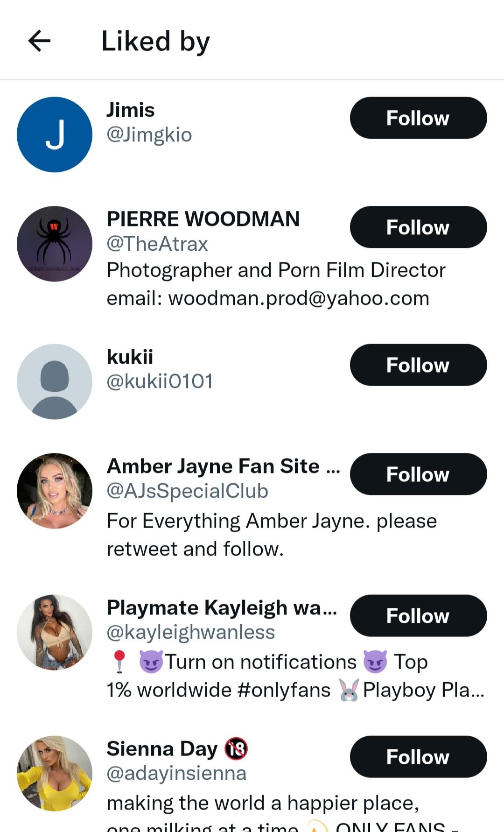This screenshot has height=832, width=504.
Task: Open Amber Jayne Fan Site avatar
Action: (55, 491)
